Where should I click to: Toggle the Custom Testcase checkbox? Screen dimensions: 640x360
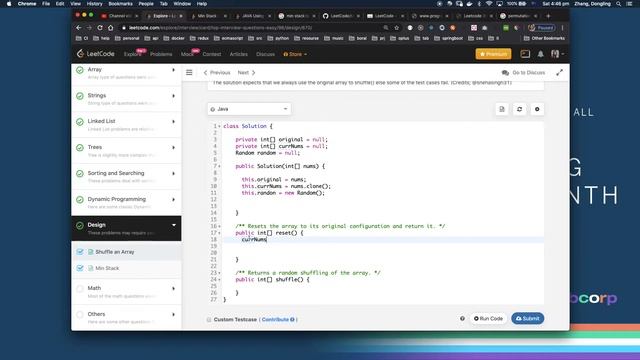point(209,320)
